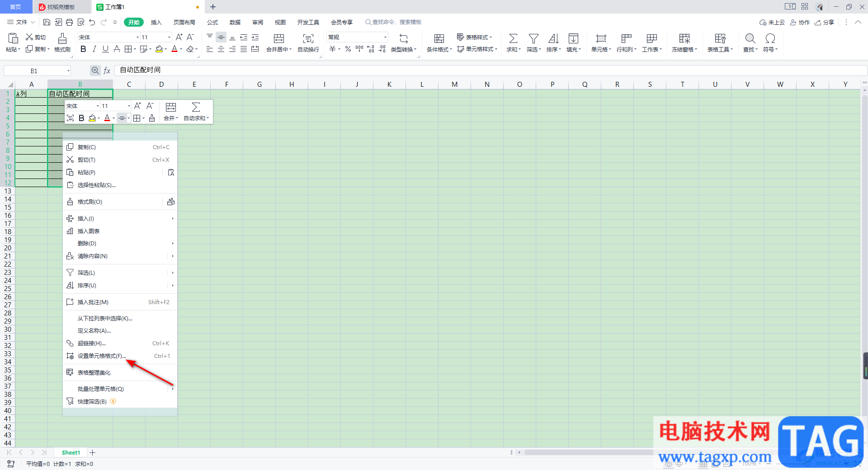The image size is (868, 470).
Task: Open font dropdown in the mini toolbar
Action: pos(98,106)
